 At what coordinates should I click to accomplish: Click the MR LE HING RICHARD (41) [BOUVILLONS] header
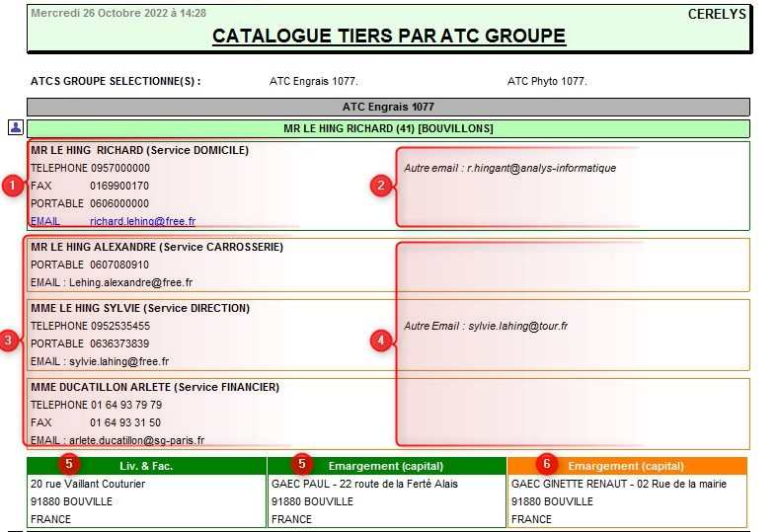(x=388, y=128)
